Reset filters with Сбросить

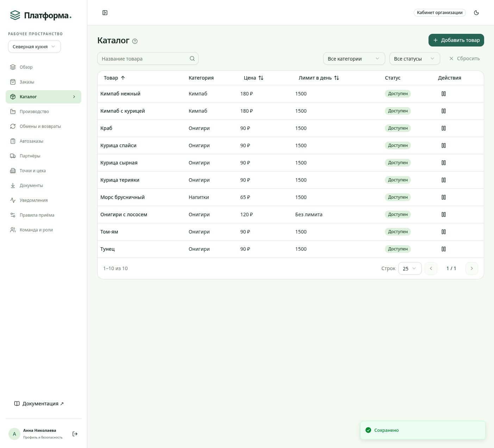[x=464, y=58]
